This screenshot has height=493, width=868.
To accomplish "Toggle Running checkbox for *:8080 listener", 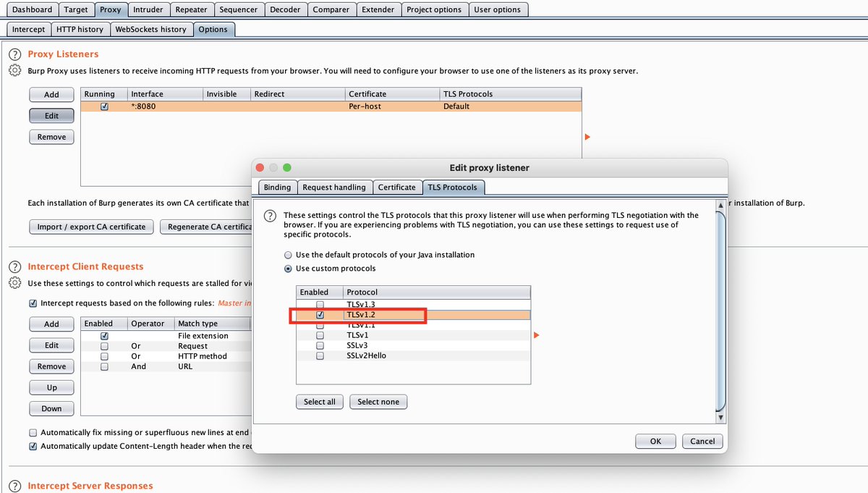I will point(104,106).
